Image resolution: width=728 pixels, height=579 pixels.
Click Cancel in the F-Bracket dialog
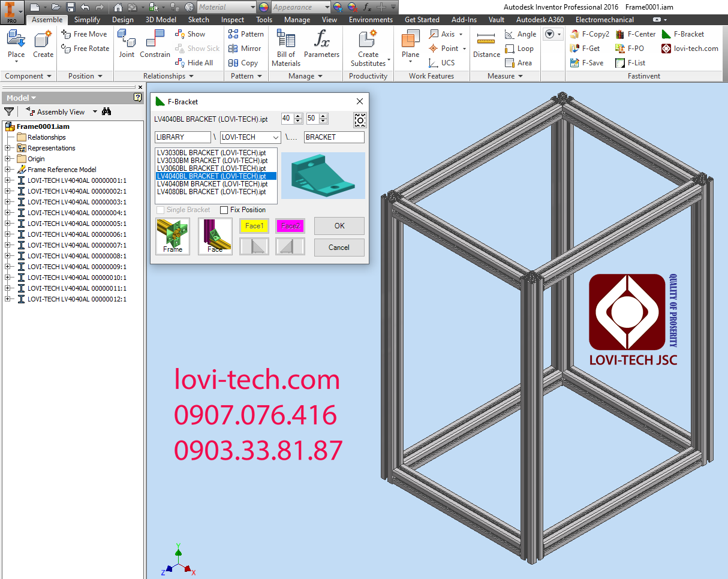[339, 248]
